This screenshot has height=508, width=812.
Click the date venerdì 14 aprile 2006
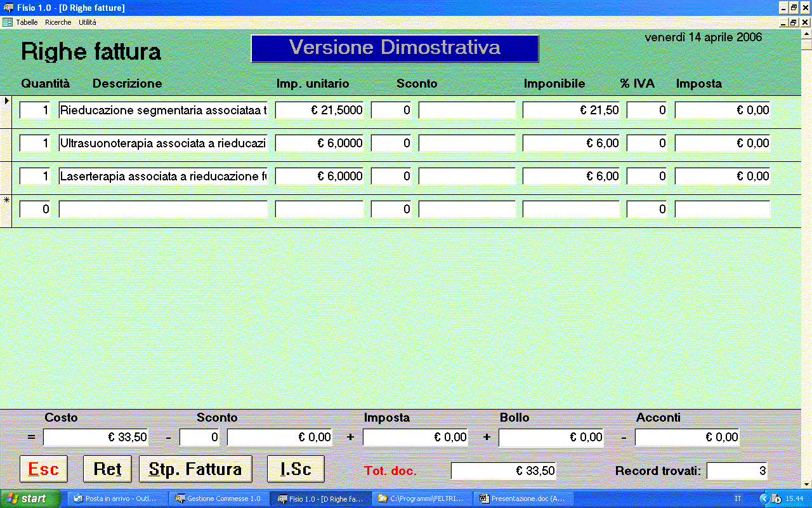[x=704, y=37]
